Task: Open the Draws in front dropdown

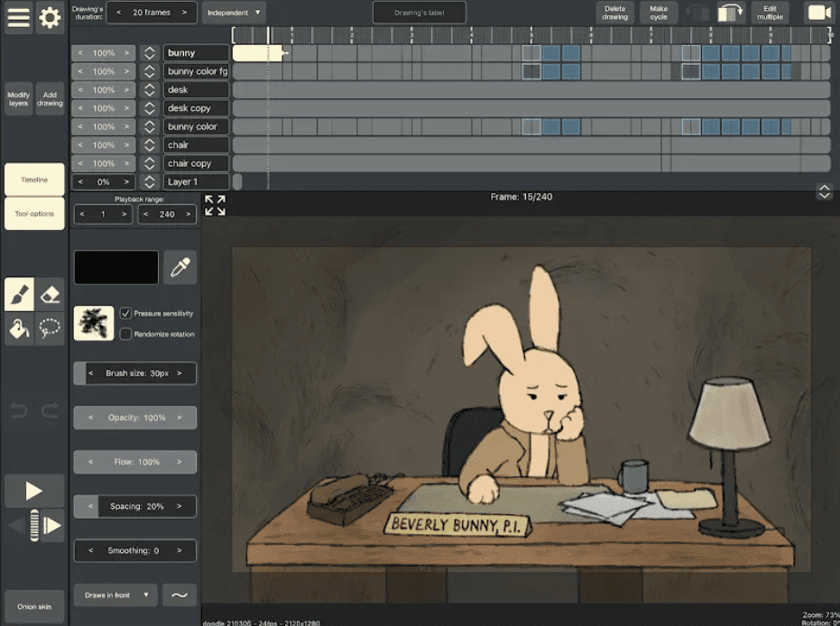Action: click(x=115, y=595)
